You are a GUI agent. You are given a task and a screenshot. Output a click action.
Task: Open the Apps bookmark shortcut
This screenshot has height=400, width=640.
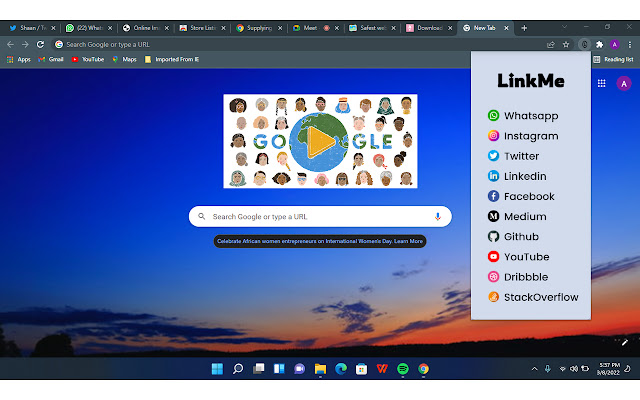19,60
